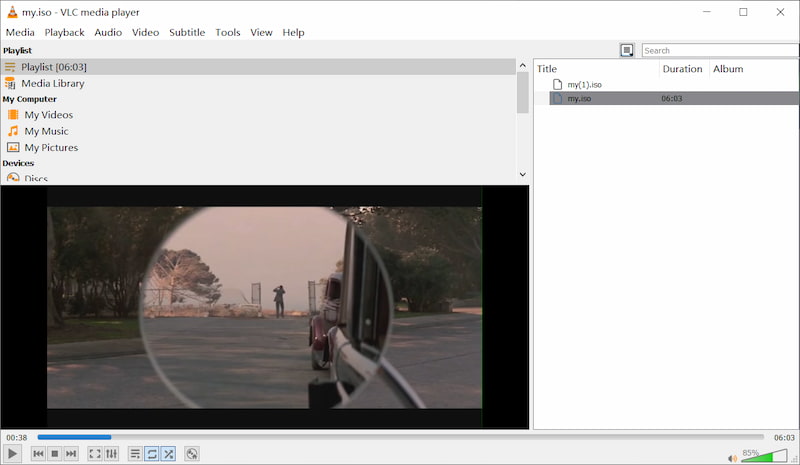The width and height of the screenshot is (800, 465).
Task: Click the sidebar scrollbar thumb
Action: click(x=522, y=92)
